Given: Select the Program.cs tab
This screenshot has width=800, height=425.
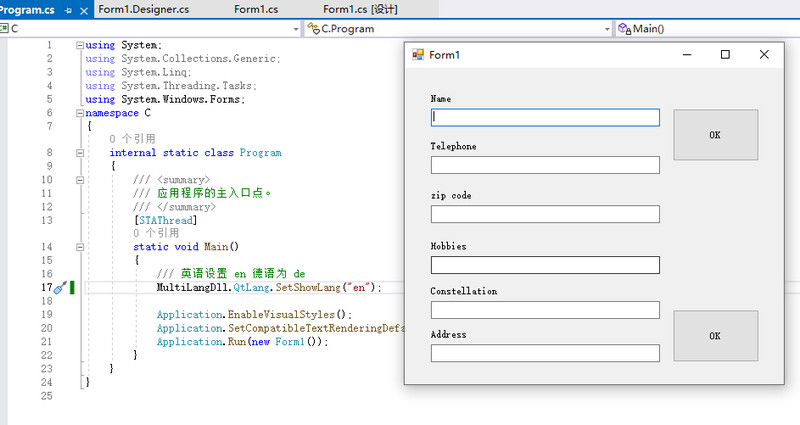Looking at the screenshot, I should click(27, 10).
